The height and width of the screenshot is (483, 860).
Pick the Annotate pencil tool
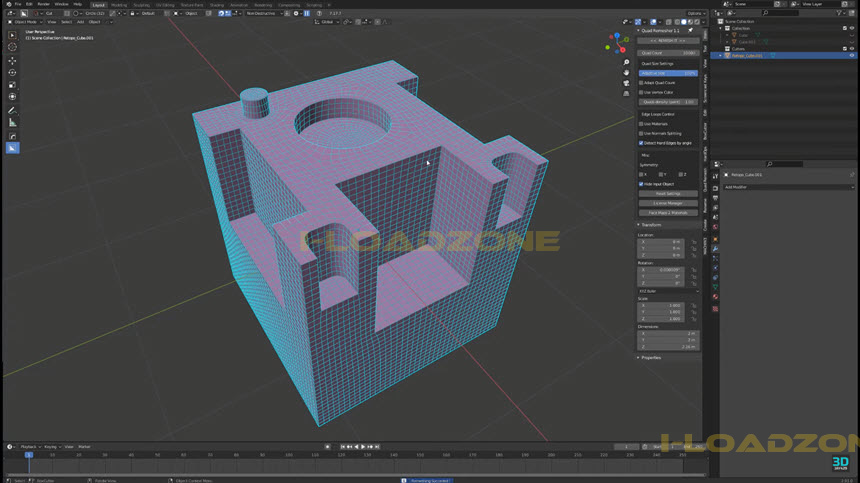tap(12, 110)
